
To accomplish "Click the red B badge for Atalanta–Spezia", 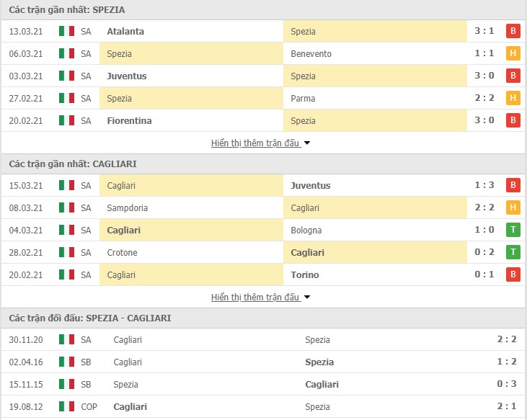I will (x=513, y=31).
